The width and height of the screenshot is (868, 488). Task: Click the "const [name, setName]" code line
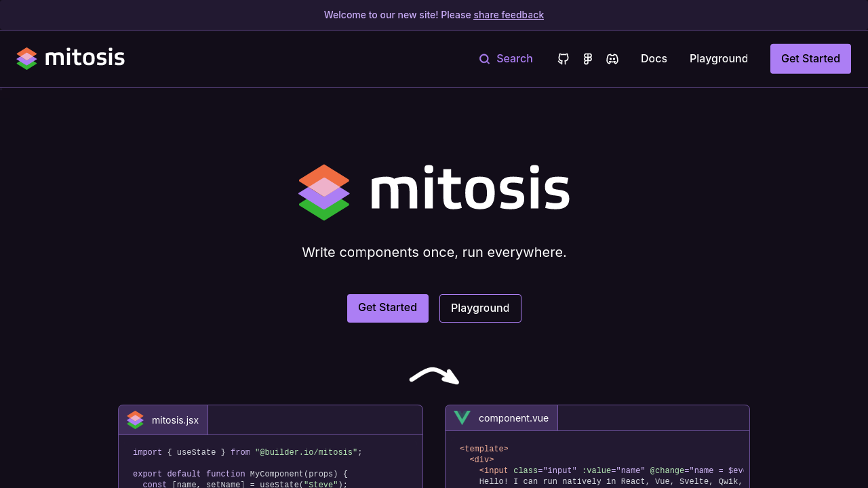coord(245,484)
